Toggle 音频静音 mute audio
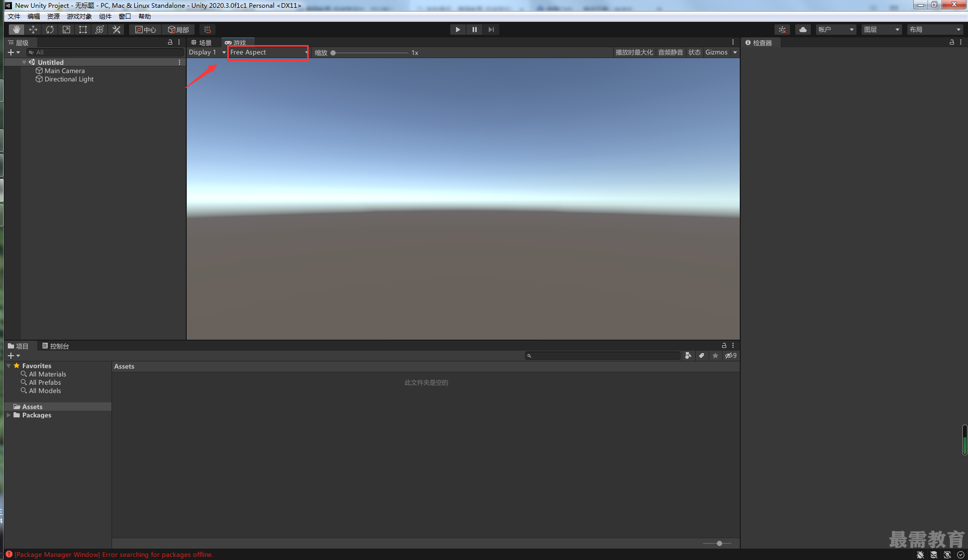The width and height of the screenshot is (968, 560). click(671, 52)
